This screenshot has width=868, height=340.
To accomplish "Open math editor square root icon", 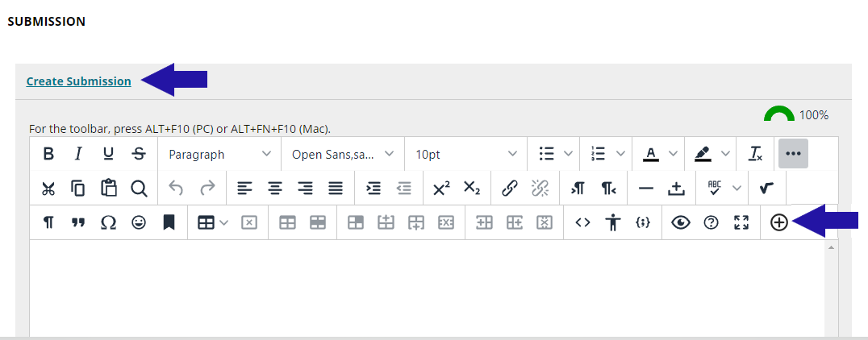I will pyautogui.click(x=766, y=189).
